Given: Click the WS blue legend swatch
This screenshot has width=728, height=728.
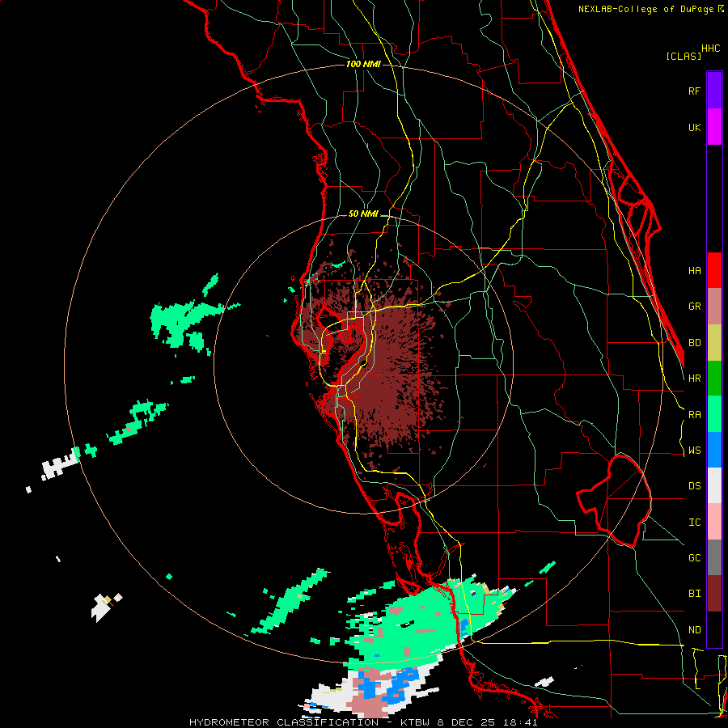Looking at the screenshot, I should coord(714,450).
